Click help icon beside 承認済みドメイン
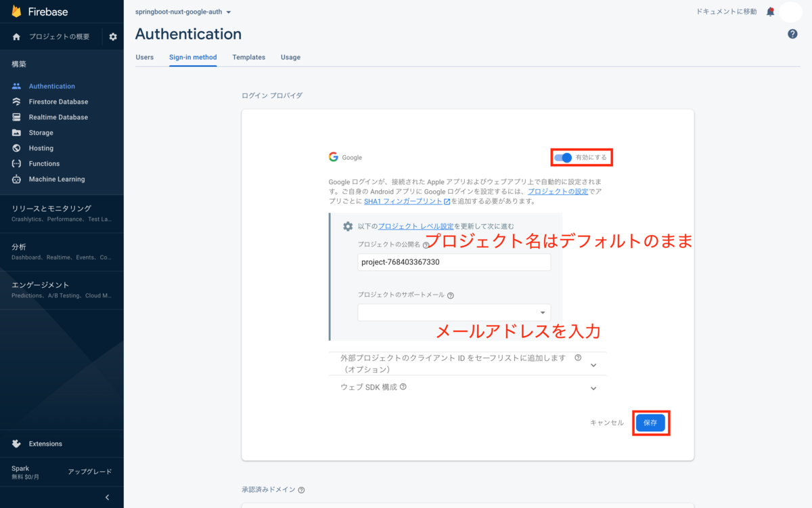812x508 pixels. [x=301, y=490]
